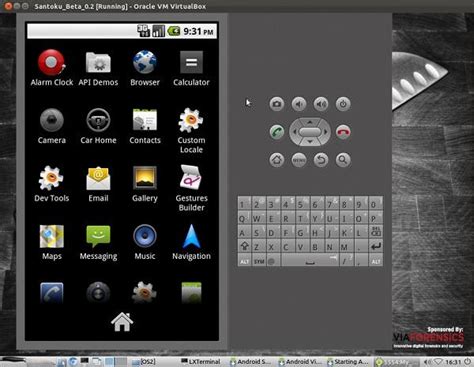Click the emulator volume down button

click(x=299, y=104)
